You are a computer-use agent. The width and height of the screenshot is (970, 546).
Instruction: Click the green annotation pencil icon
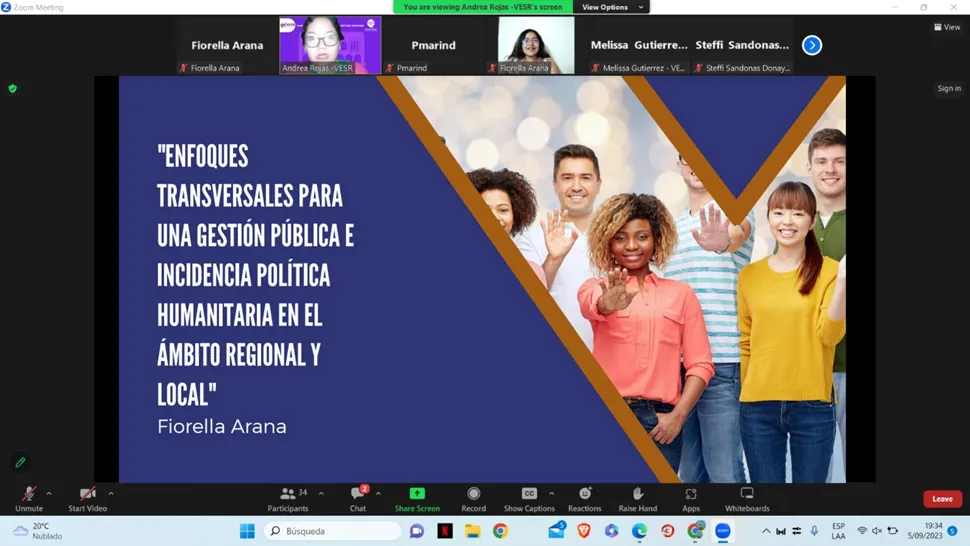tap(20, 462)
